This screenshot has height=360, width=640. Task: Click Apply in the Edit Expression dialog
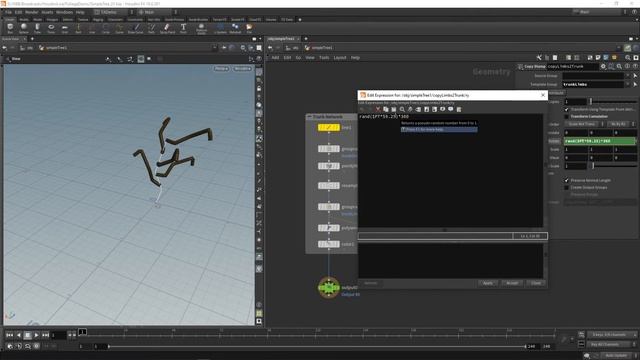(488, 283)
